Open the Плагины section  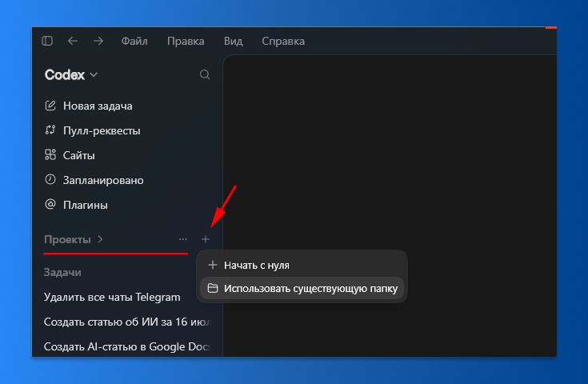coord(76,205)
